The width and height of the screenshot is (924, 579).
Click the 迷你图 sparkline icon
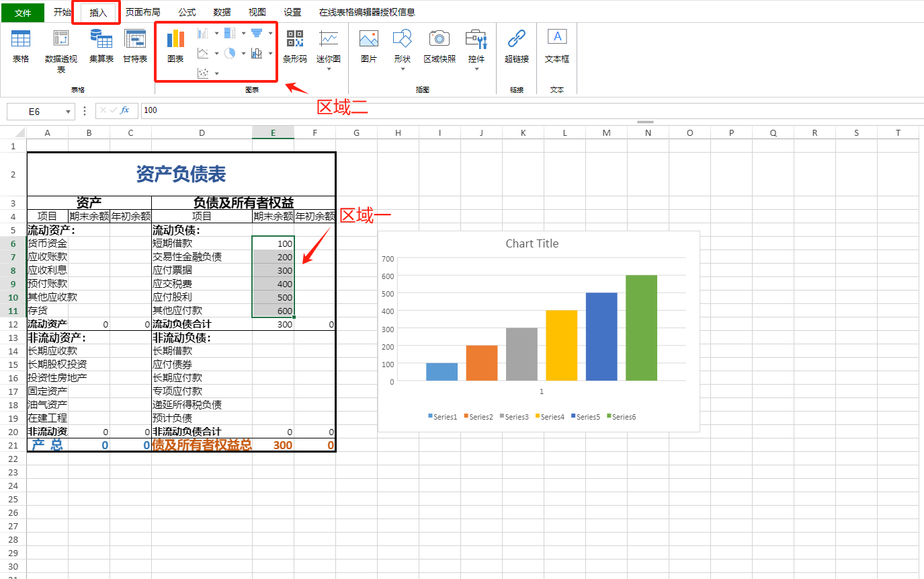[329, 39]
